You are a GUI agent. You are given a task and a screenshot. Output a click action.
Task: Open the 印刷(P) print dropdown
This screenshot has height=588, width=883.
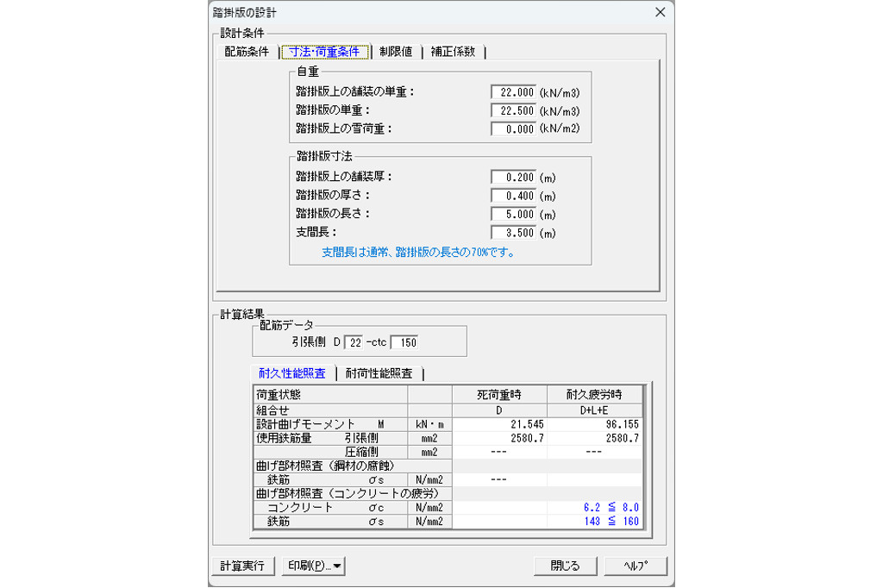click(312, 566)
